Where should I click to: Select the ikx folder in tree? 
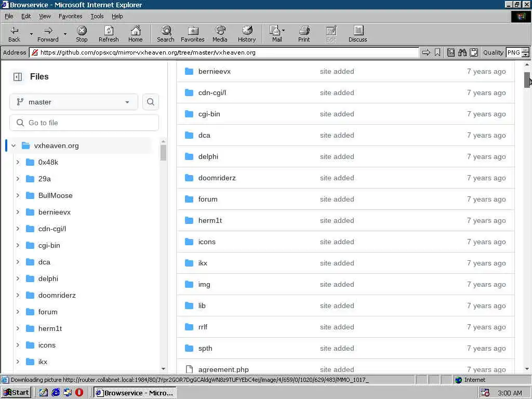(x=43, y=362)
